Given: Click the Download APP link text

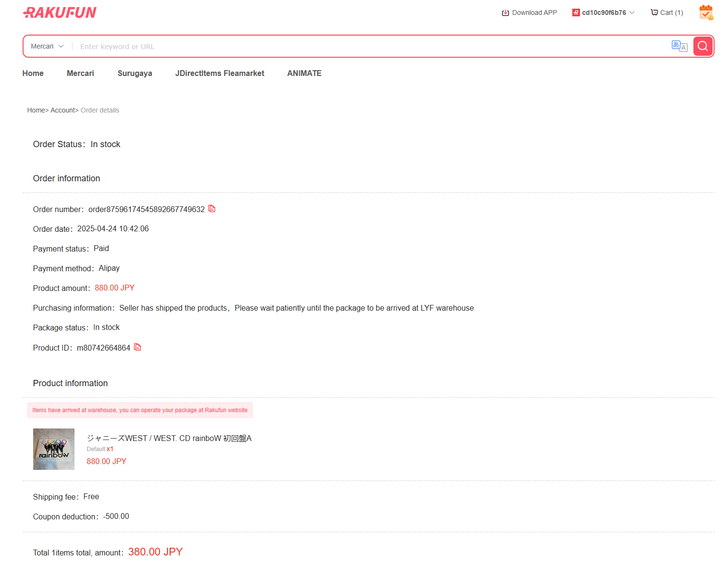Looking at the screenshot, I should click(x=534, y=13).
